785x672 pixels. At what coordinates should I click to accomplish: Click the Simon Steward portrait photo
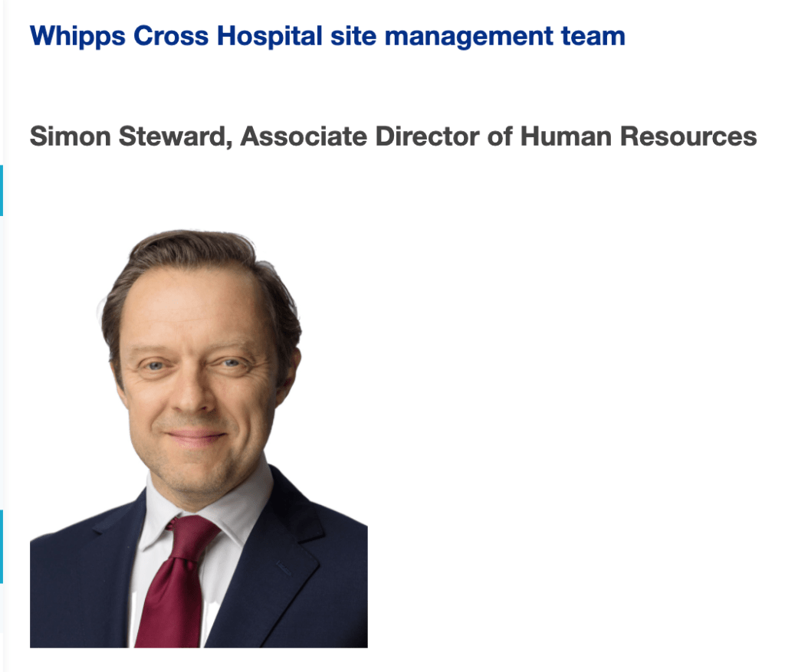[x=199, y=438]
